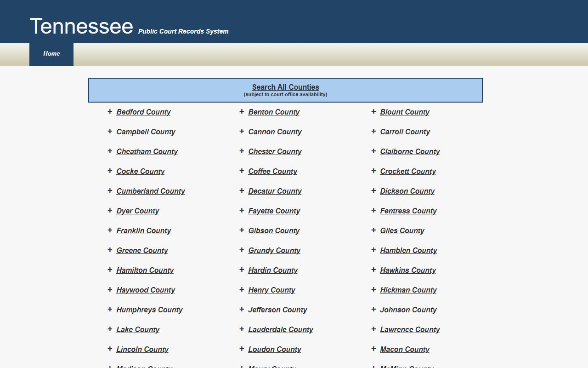
Task: Expand the plus icon for Cumberland County
Action: click(110, 191)
